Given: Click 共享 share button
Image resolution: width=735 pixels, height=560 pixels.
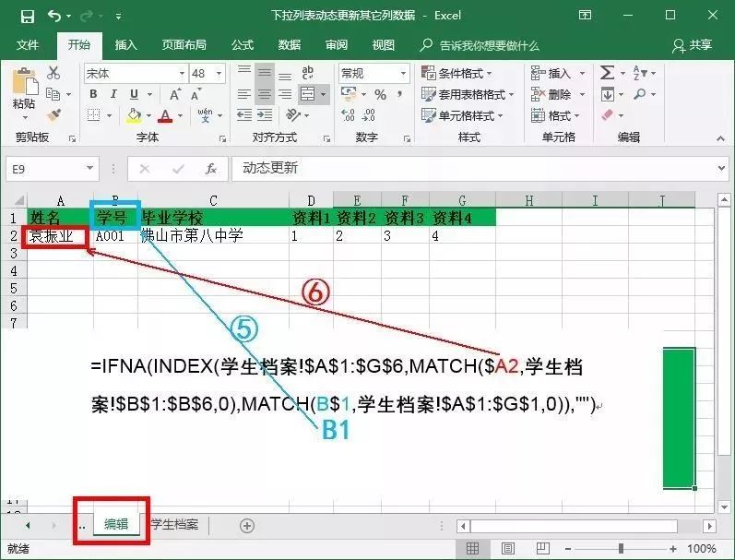Looking at the screenshot, I should pos(692,45).
